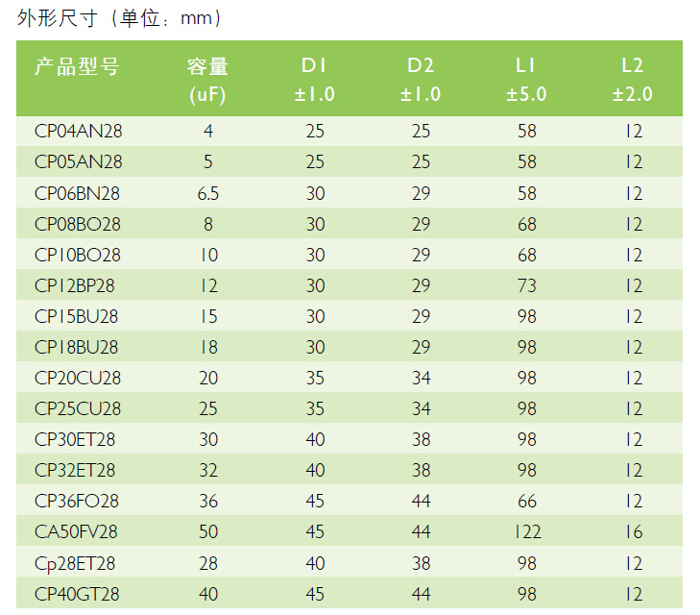Screen dimensions: 700x615
Task: Click the CA50FV28 model cell
Action: point(77,531)
